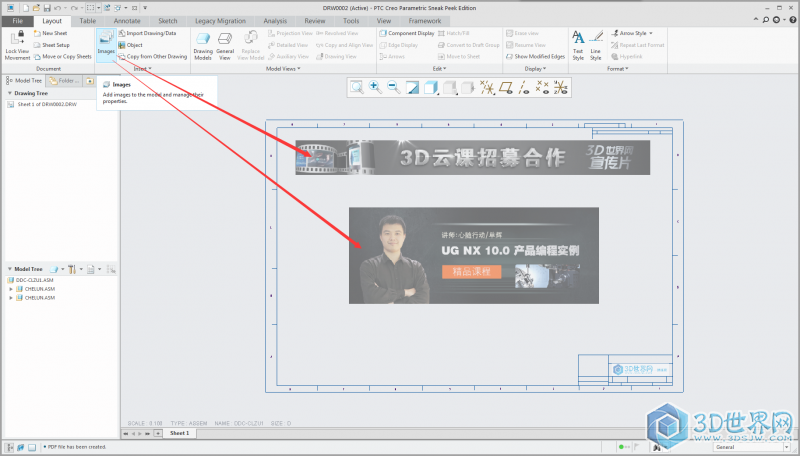This screenshot has height=456, width=800.
Task: Open Drawing Models
Action: [x=203, y=46]
